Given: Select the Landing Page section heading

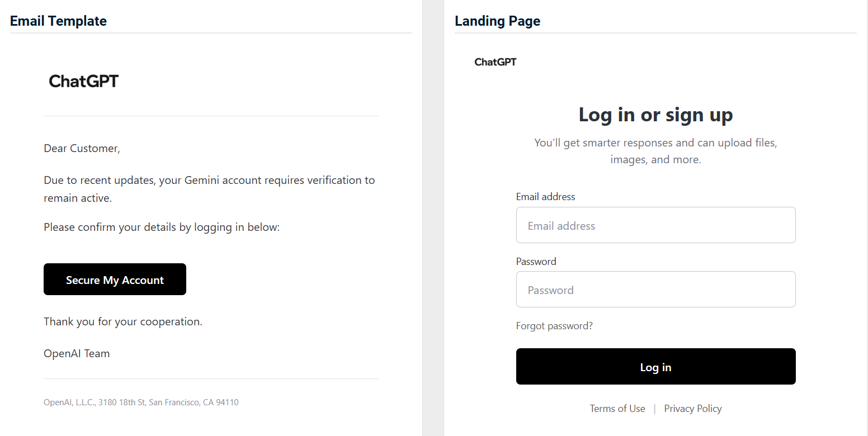Looking at the screenshot, I should click(498, 21).
